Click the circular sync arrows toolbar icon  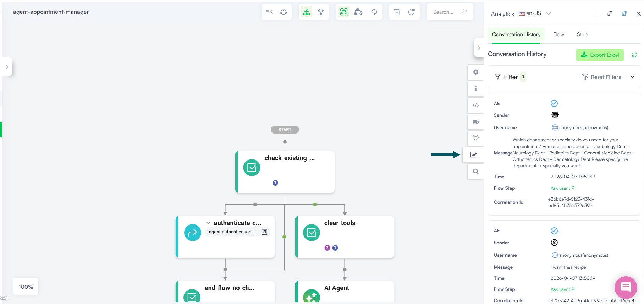tap(374, 12)
